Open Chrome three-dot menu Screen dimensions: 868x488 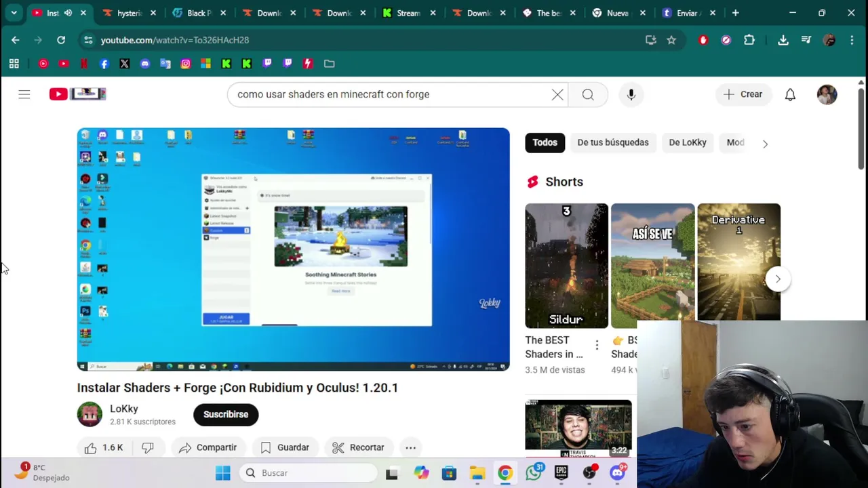point(852,40)
